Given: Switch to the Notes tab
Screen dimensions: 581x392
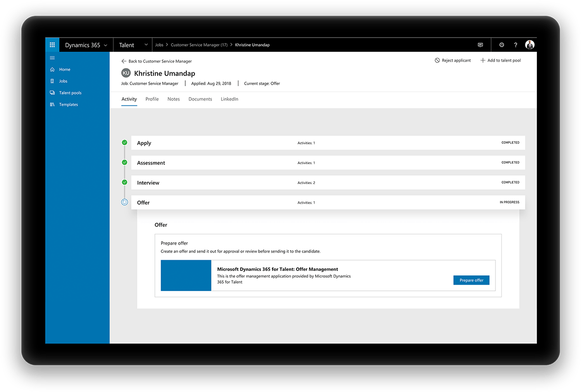Looking at the screenshot, I should [x=173, y=99].
